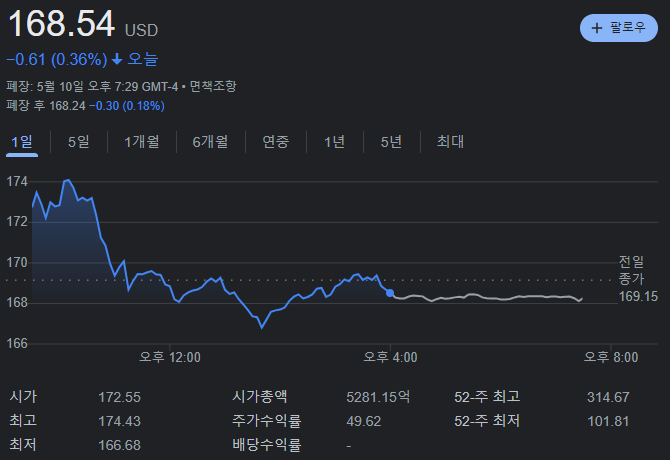Click the after-hours change -0.30 (0.18%)

[126, 106]
